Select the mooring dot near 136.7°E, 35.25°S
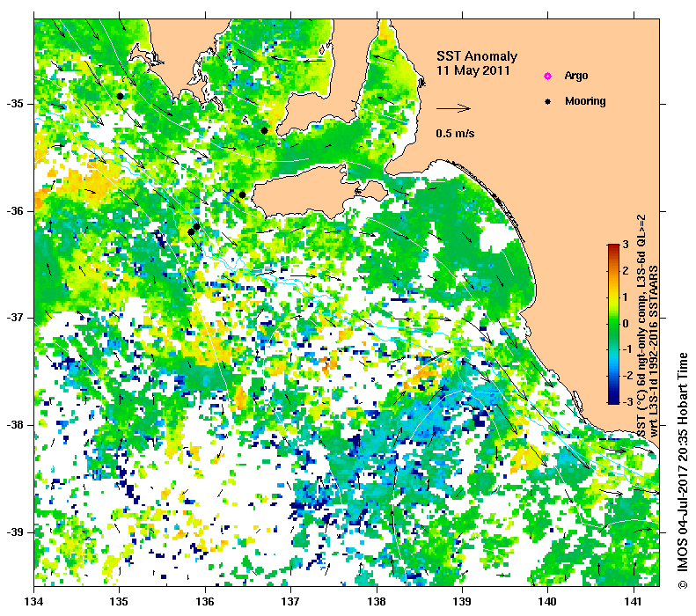Image resolution: width=696 pixels, height=616 pixels. coord(264,130)
